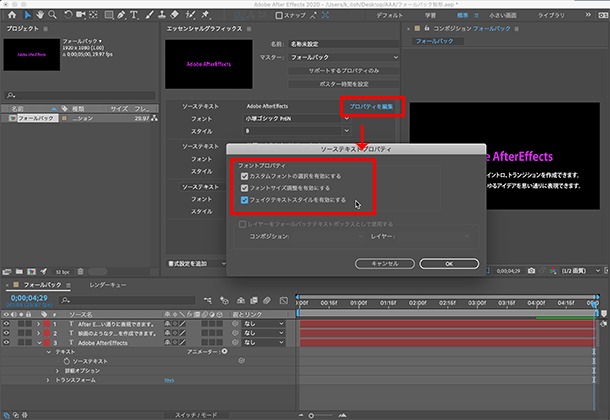This screenshot has width=610, height=420.
Task: Click the motion blur icon in timeline
Action: click(x=267, y=300)
